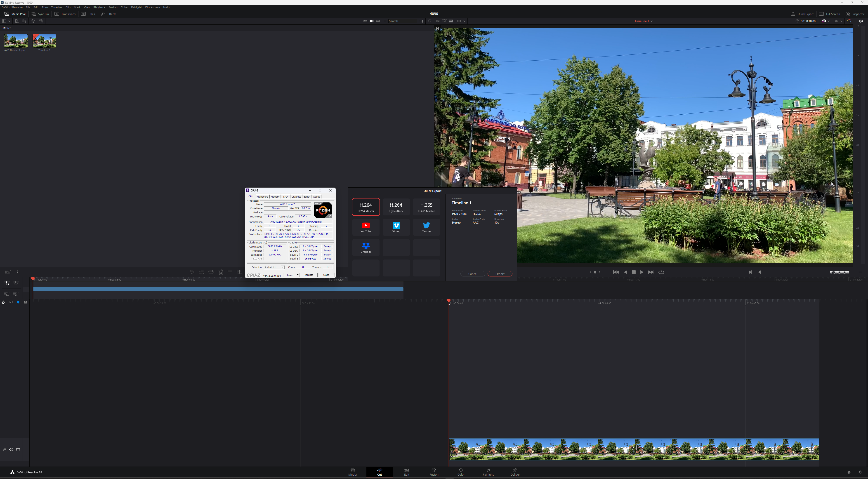The width and height of the screenshot is (868, 479).
Task: Click the Boring Detector icon
Action: [7, 272]
